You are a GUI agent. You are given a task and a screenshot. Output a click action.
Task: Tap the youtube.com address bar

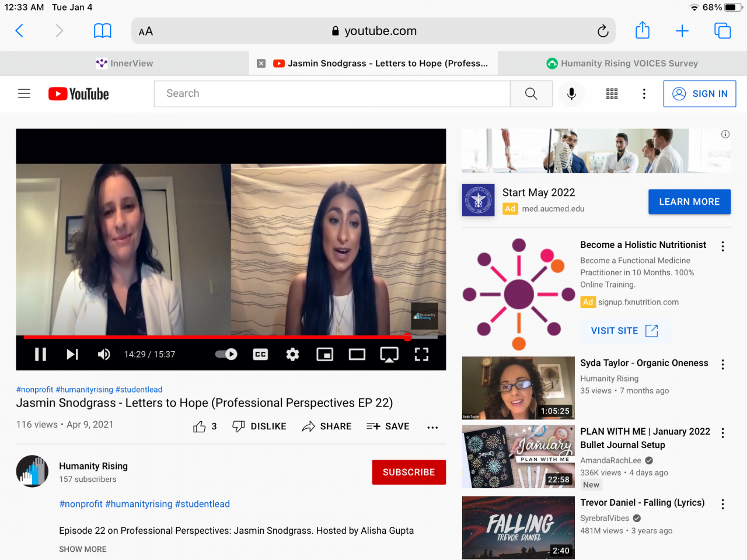coord(373,31)
